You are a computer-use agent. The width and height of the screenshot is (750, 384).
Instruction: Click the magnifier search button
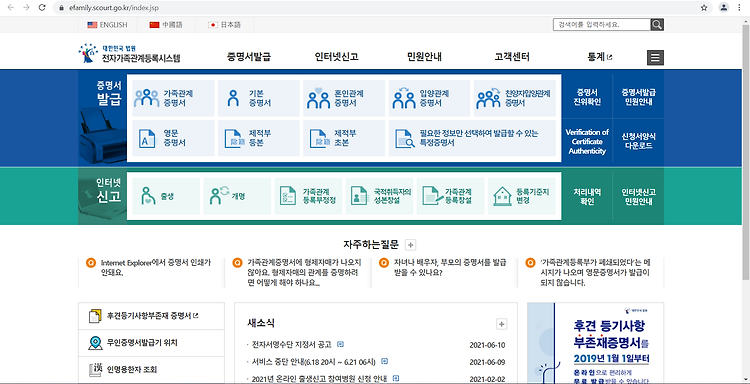[657, 24]
